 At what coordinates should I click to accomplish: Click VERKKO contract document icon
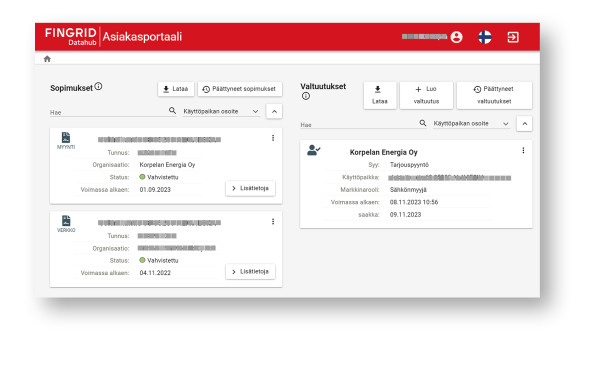tap(66, 221)
